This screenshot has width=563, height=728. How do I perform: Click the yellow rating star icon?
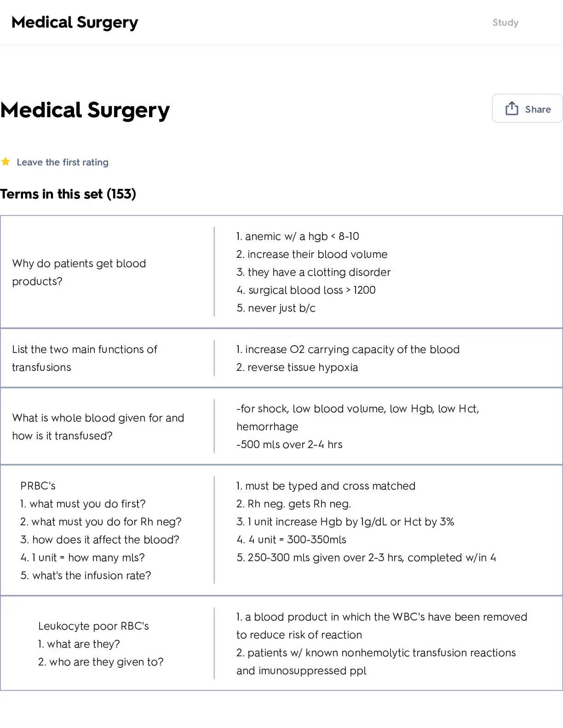(x=6, y=162)
